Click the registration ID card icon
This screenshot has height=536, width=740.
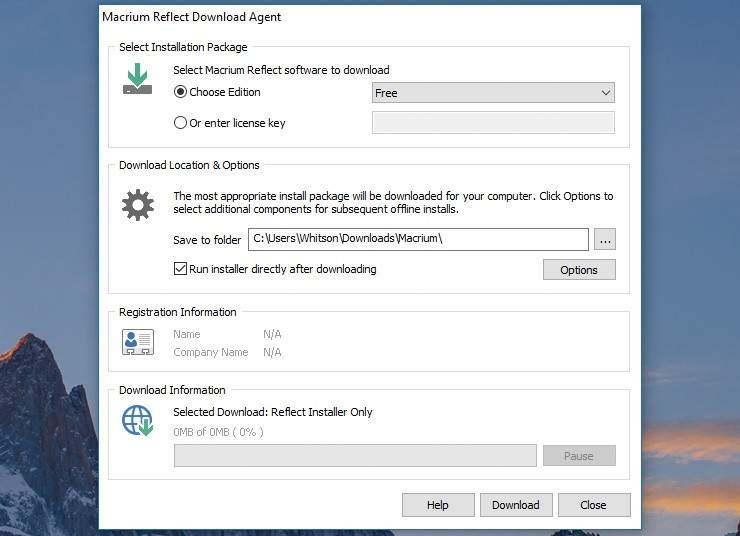[138, 342]
